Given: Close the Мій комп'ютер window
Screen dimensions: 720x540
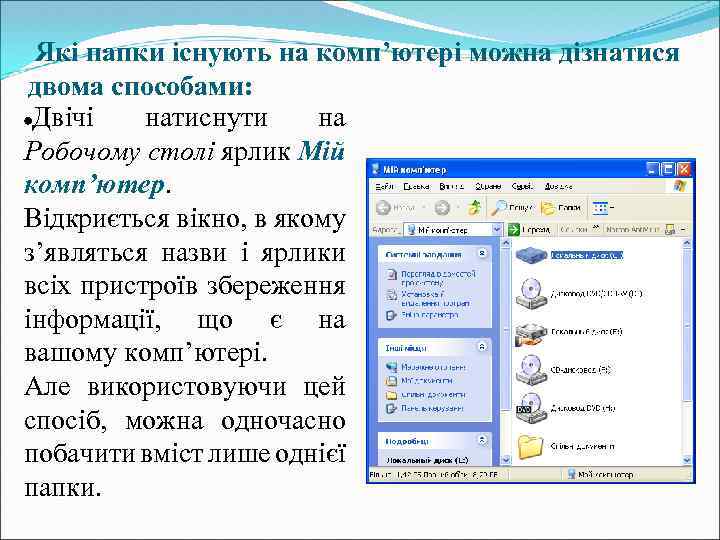Looking at the screenshot, I should 684,169.
